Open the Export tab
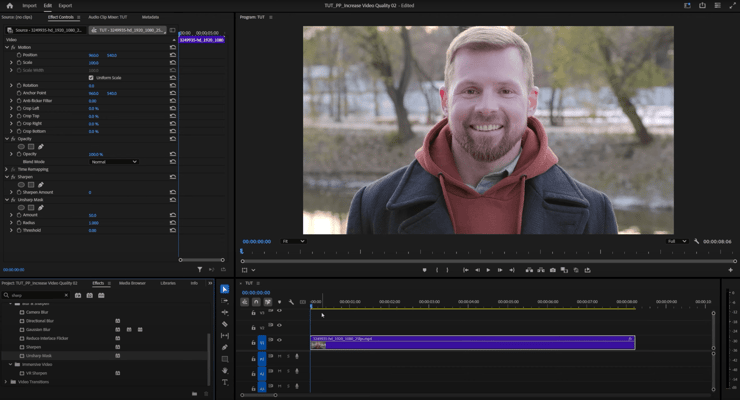This screenshot has width=740, height=400. (65, 6)
